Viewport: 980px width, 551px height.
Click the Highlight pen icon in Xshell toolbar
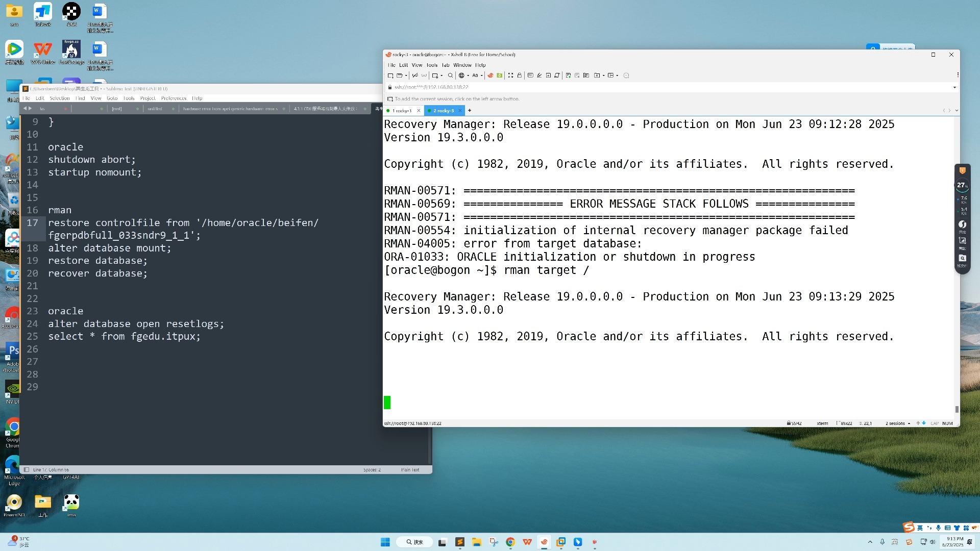[539, 76]
